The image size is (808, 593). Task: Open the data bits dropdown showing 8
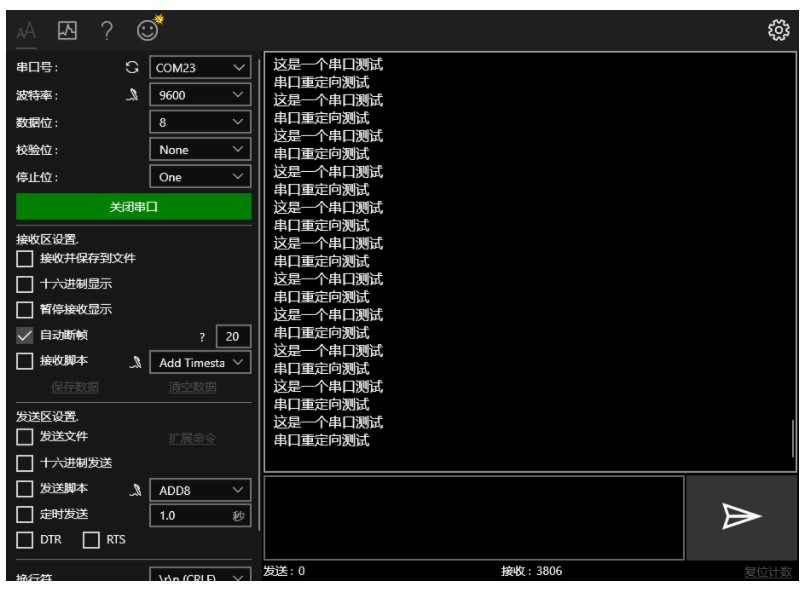click(x=200, y=122)
